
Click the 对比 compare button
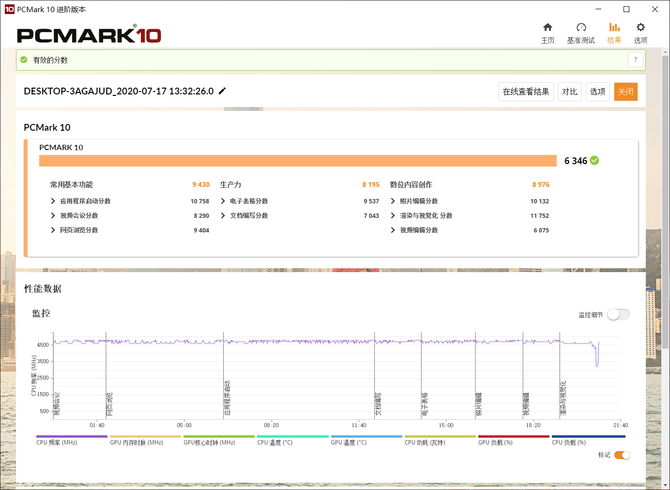tap(569, 91)
